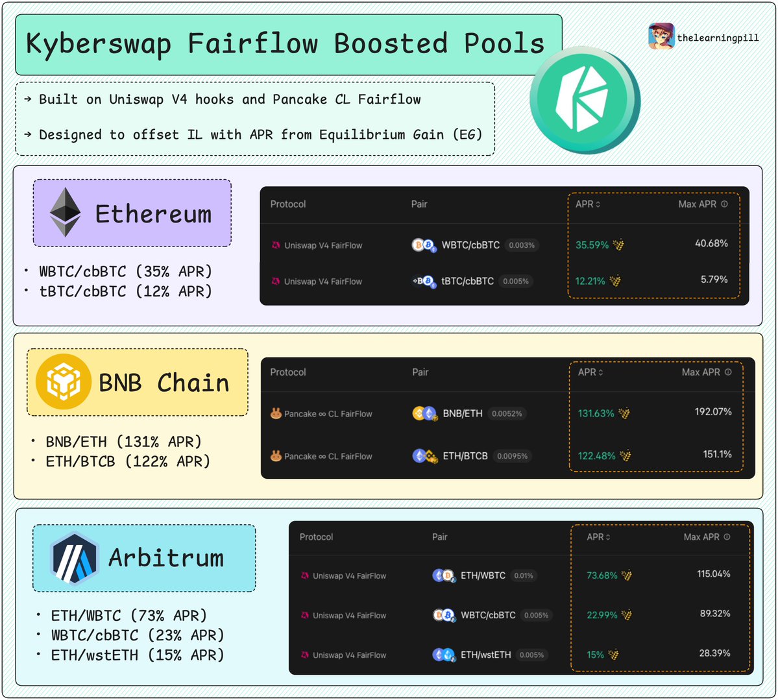This screenshot has width=778, height=700.
Task: Click Protocol column header in Ethereum table
Action: click(288, 204)
